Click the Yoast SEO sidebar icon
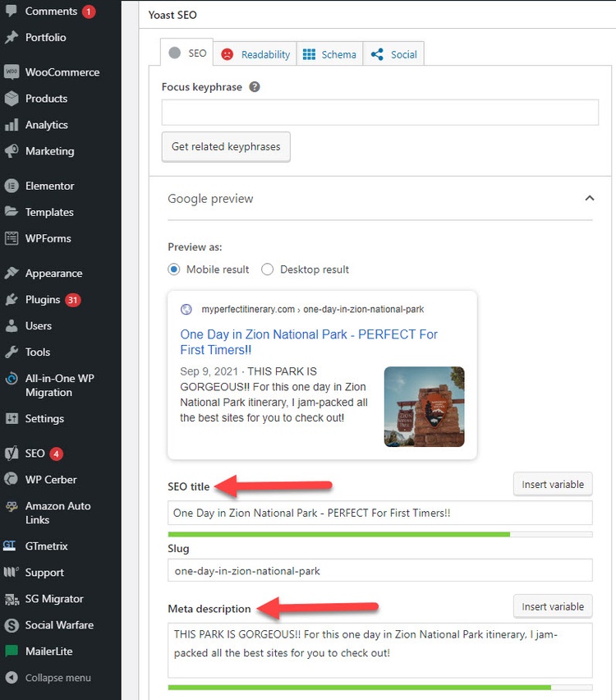The height and width of the screenshot is (700, 616). click(x=11, y=454)
